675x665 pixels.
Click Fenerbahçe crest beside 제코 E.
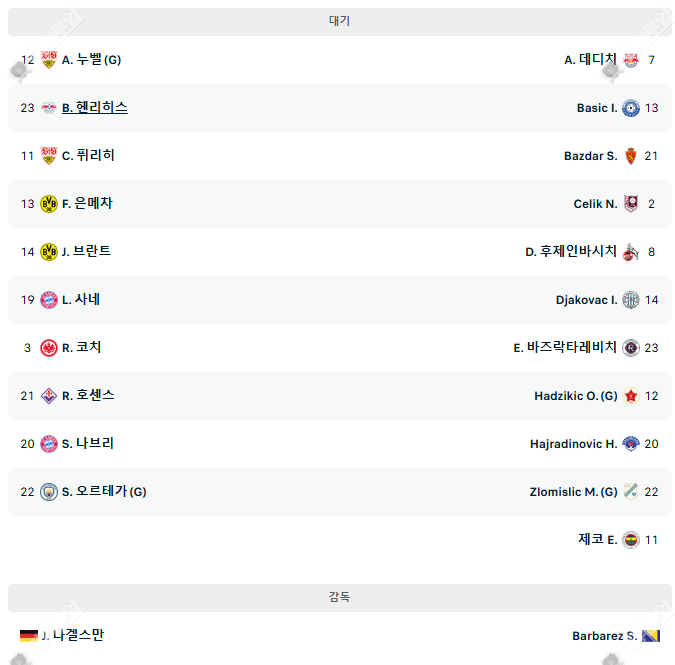pyautogui.click(x=631, y=540)
